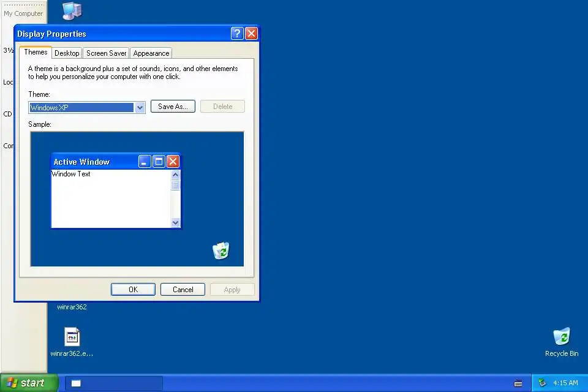588x392 pixels.
Task: Click the sample window scroll up arrow
Action: [175, 175]
